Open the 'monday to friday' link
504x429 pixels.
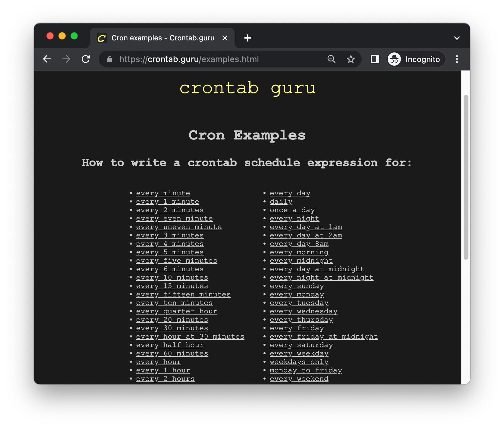tap(306, 370)
